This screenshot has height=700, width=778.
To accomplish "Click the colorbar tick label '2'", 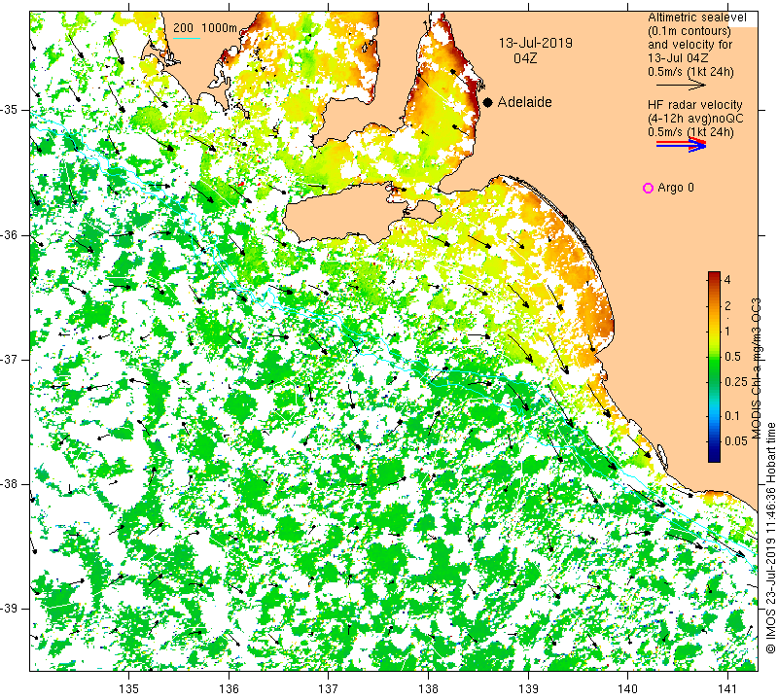I will pos(727,305).
